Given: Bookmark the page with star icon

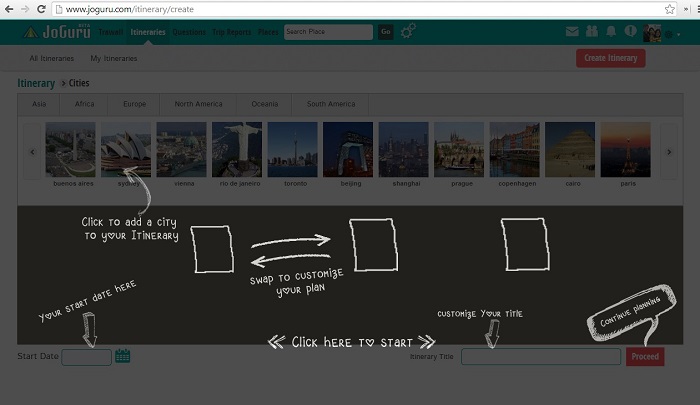Looking at the screenshot, I should (x=670, y=9).
